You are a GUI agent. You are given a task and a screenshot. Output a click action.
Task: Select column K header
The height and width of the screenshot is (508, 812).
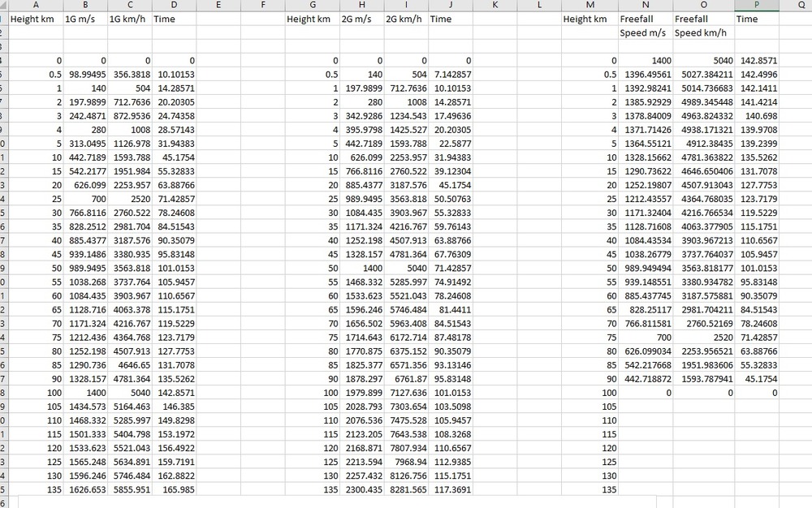tap(495, 5)
